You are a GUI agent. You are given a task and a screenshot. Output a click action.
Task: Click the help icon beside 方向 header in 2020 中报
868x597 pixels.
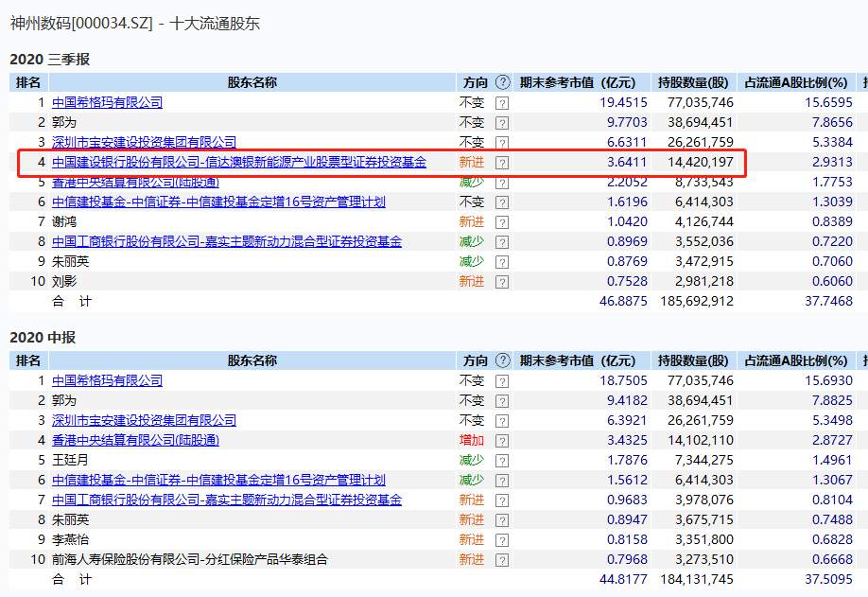(x=502, y=360)
